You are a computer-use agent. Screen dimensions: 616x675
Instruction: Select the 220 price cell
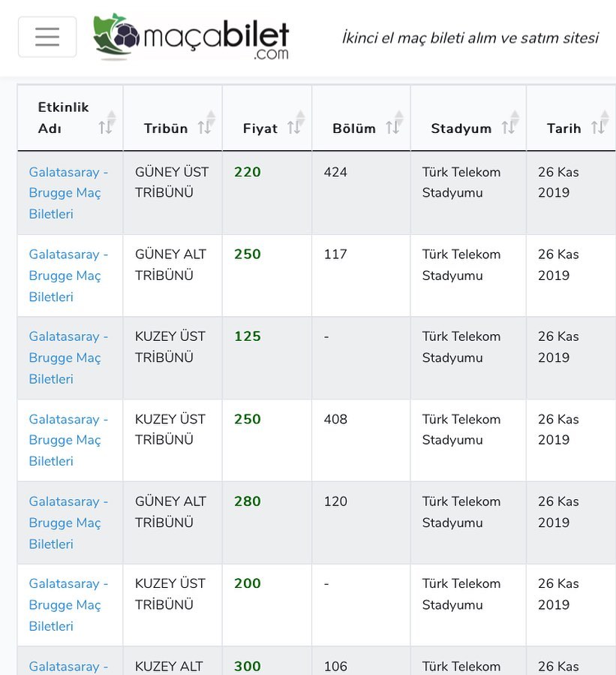pyautogui.click(x=248, y=172)
